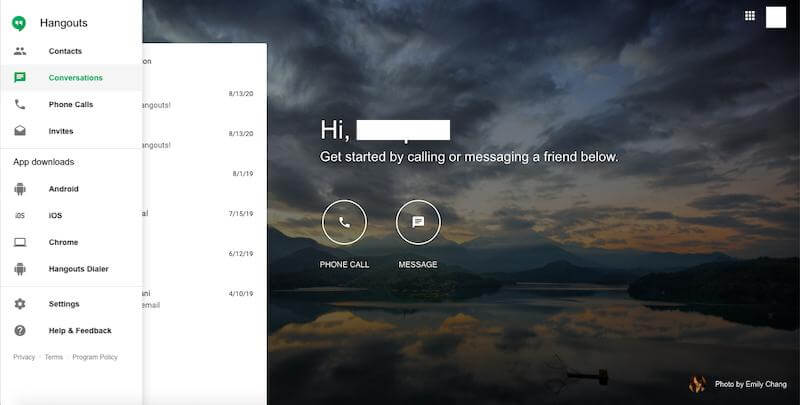Open the Android app download link
This screenshot has width=800, height=405.
pyautogui.click(x=71, y=189)
